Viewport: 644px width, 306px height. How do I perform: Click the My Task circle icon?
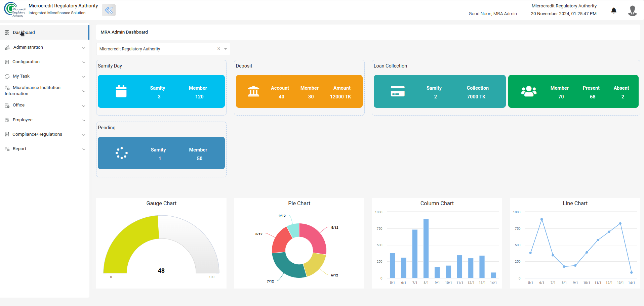[7, 76]
